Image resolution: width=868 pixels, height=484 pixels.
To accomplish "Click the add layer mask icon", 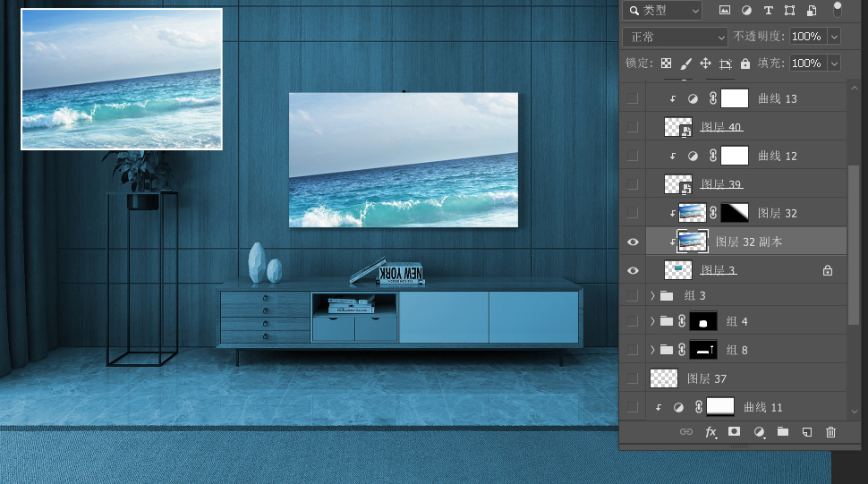I will tap(735, 432).
